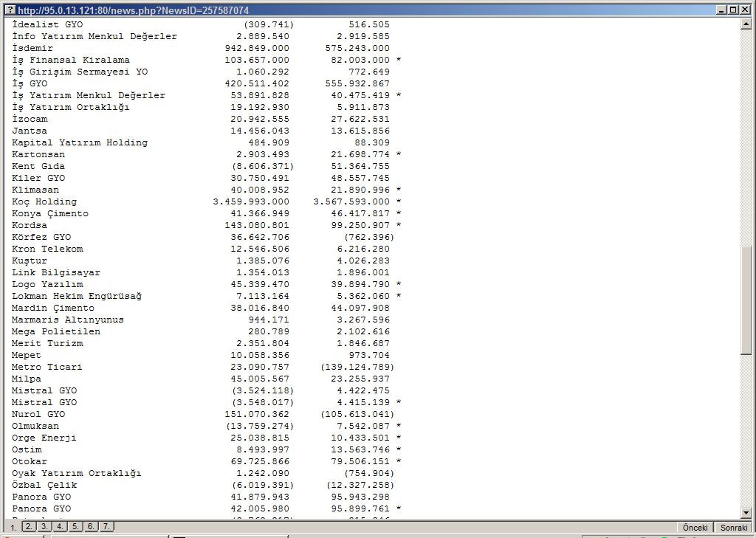Click Kordsa company name
Viewport: 756px width, 538px height.
coord(30,225)
